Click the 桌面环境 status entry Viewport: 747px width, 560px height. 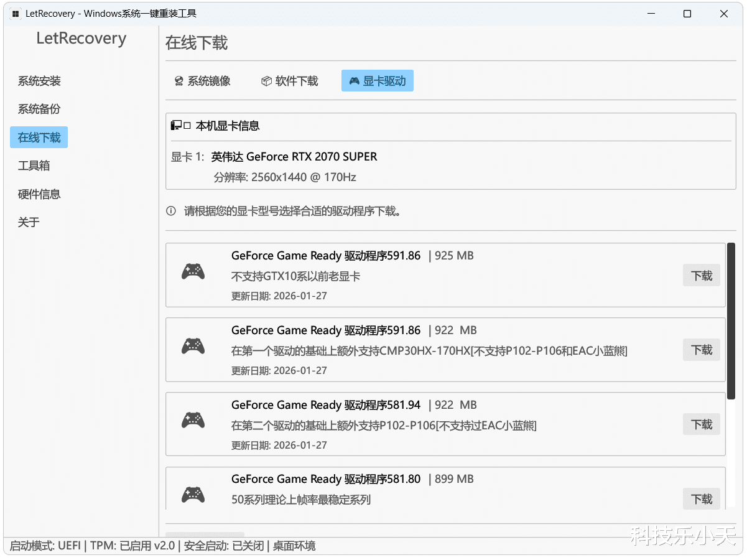[294, 546]
